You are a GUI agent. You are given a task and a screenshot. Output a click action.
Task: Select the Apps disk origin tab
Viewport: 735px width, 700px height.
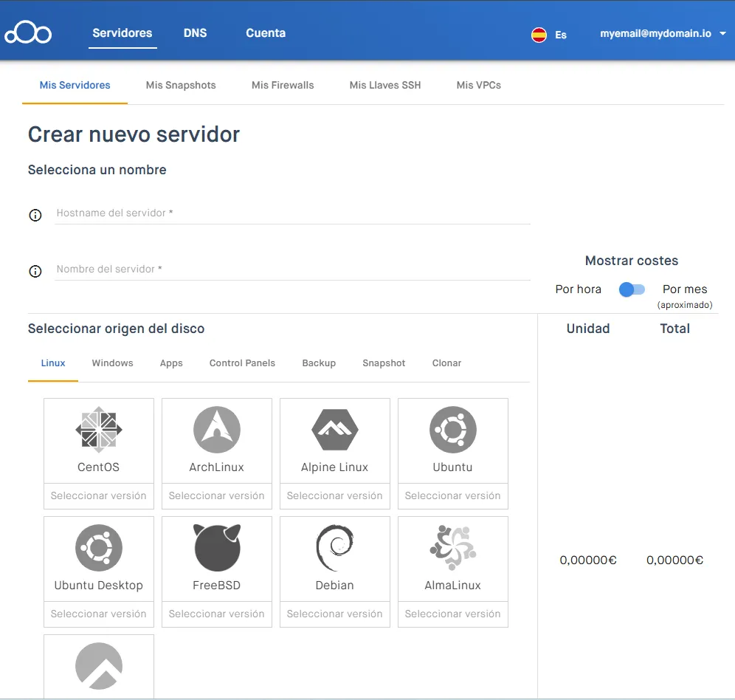[171, 363]
